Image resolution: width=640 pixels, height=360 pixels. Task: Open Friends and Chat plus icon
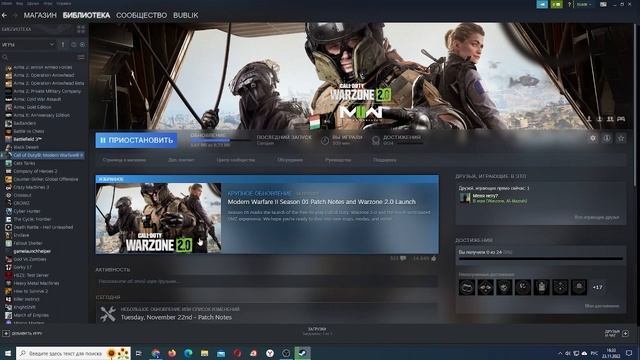[x=625, y=333]
